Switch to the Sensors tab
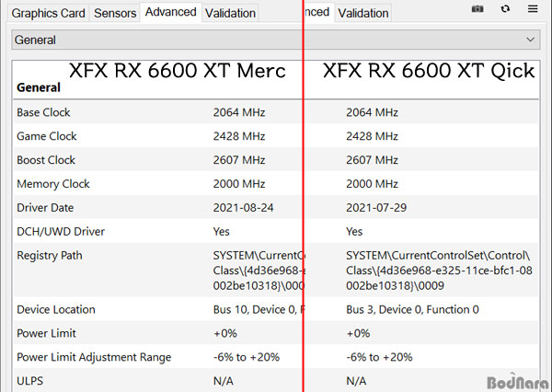Image resolution: width=552 pixels, height=392 pixels. (115, 13)
